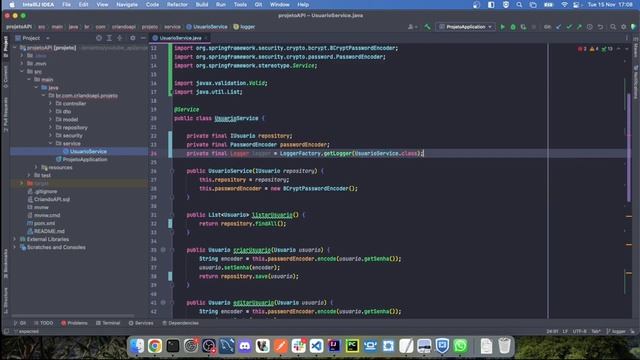
Task: Click the yellow warnings count indicator
Action: pos(594,49)
